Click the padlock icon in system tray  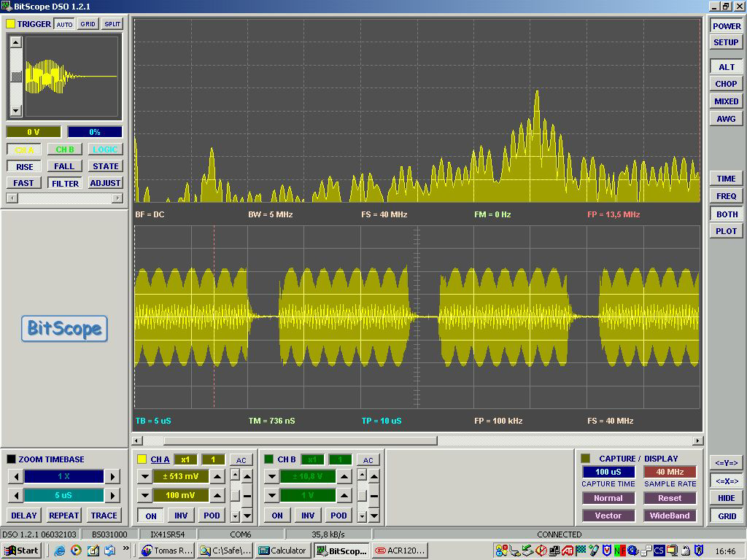tap(686, 551)
